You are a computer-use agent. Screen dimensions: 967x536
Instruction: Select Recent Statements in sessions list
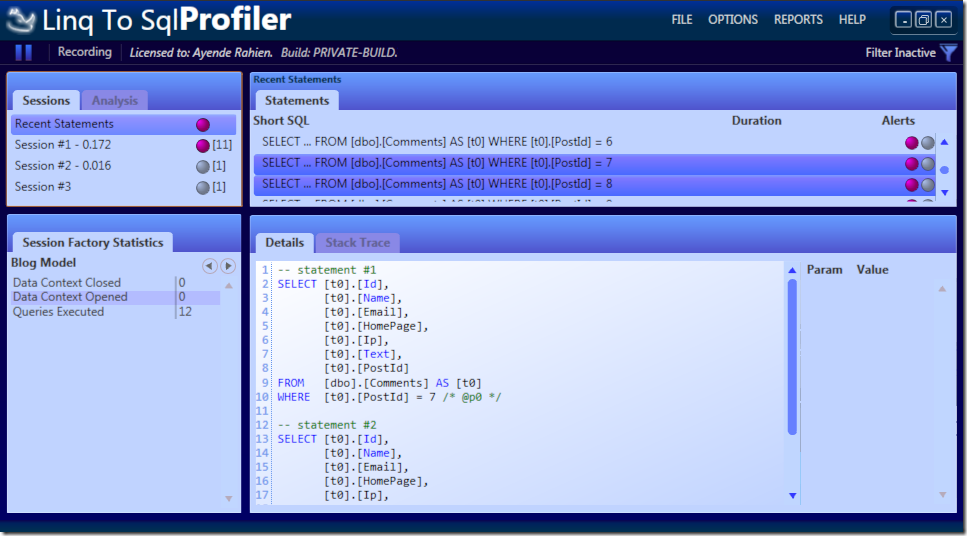point(123,124)
